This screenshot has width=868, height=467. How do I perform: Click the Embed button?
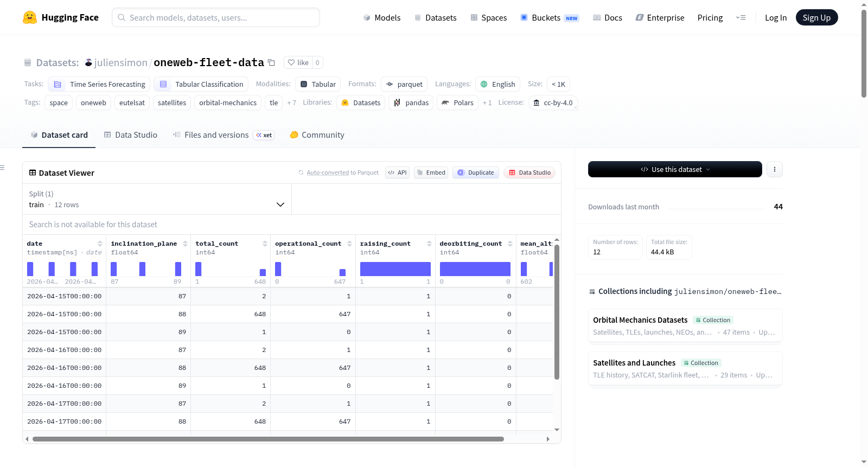431,172
